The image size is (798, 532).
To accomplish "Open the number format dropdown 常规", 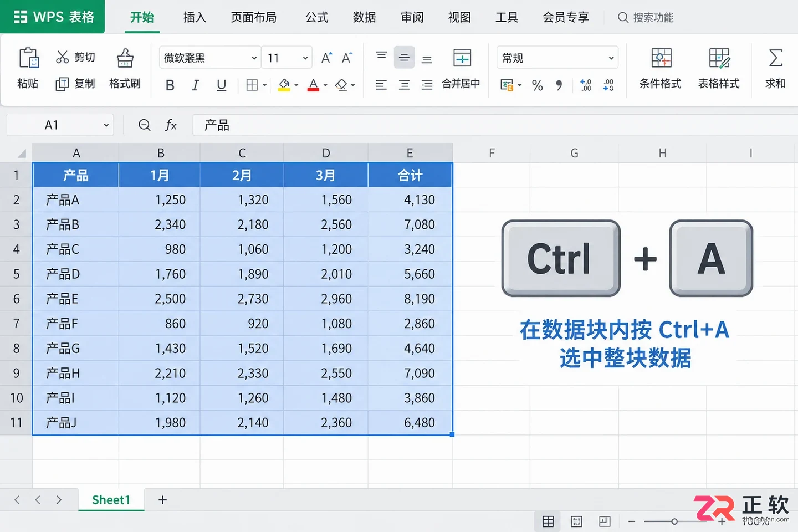I will (557, 58).
